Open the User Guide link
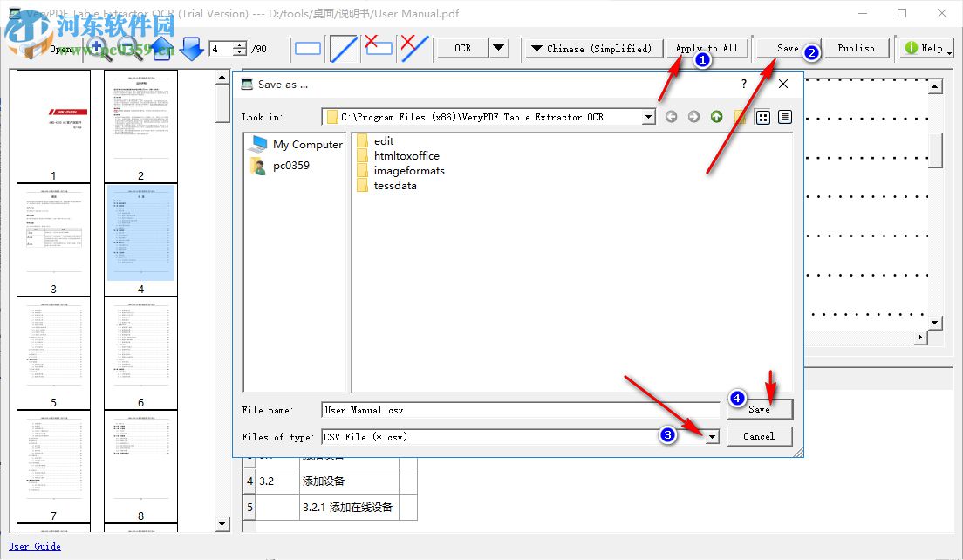963x560 pixels. click(34, 546)
